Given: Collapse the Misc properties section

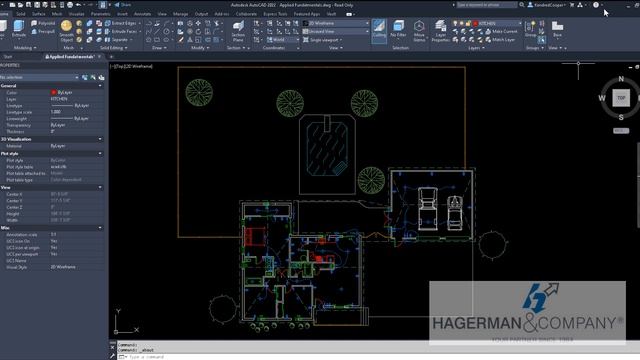Looking at the screenshot, I should click(100, 228).
